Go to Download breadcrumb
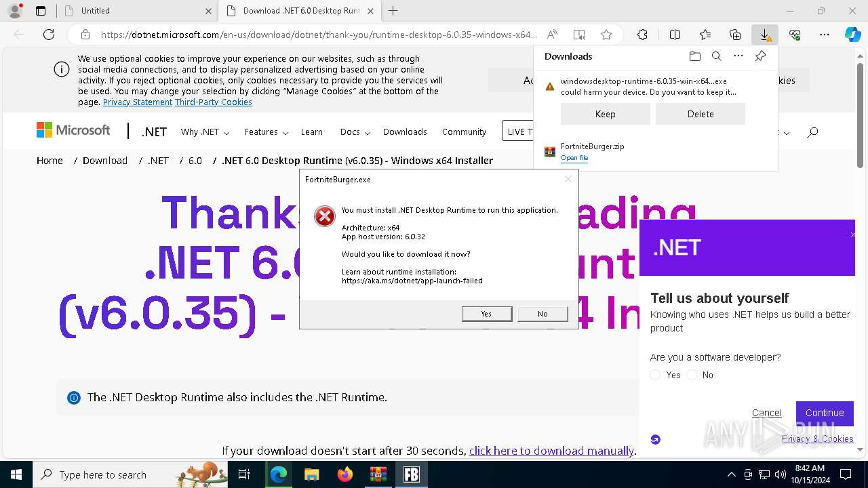 pos(105,161)
